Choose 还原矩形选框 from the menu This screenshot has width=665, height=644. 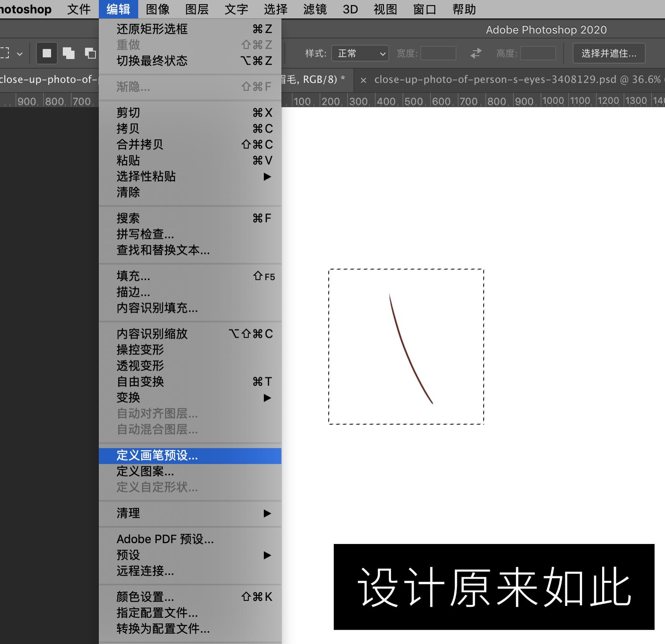click(190, 29)
